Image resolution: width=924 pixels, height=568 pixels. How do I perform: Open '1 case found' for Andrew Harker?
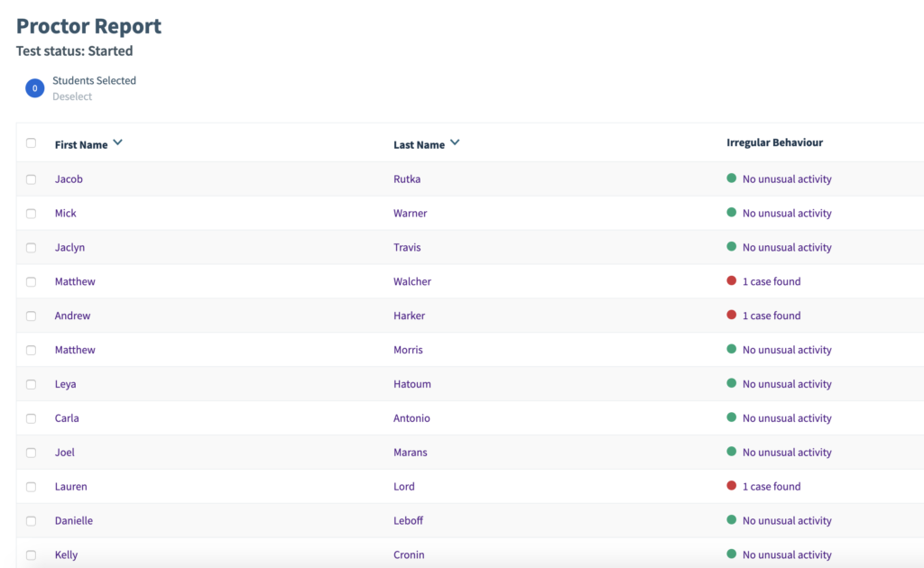(x=772, y=316)
